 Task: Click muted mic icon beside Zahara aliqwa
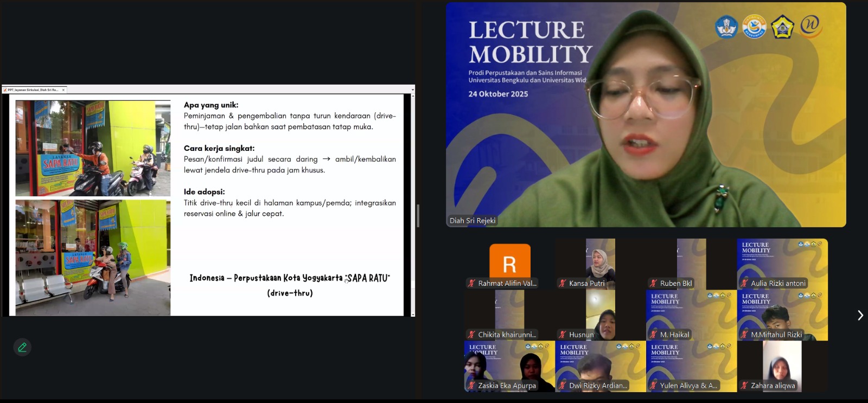[x=744, y=386]
